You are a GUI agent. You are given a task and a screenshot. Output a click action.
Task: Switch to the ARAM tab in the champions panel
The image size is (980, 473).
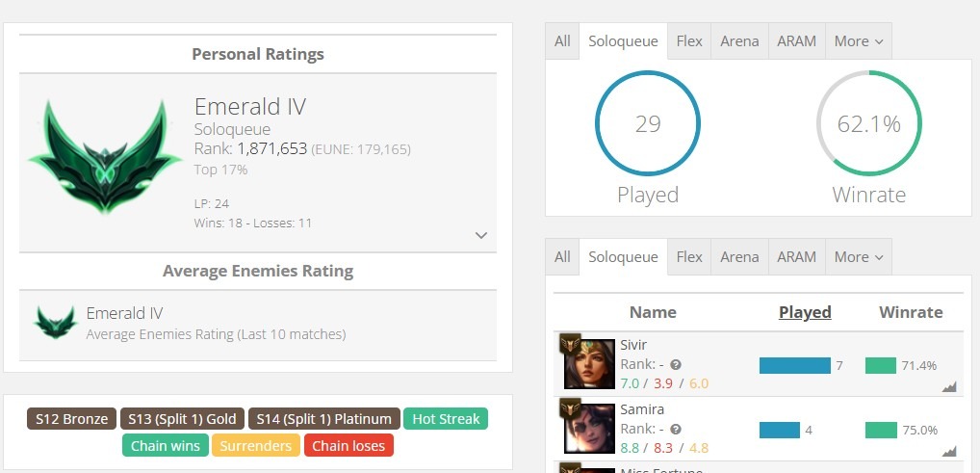(x=797, y=257)
